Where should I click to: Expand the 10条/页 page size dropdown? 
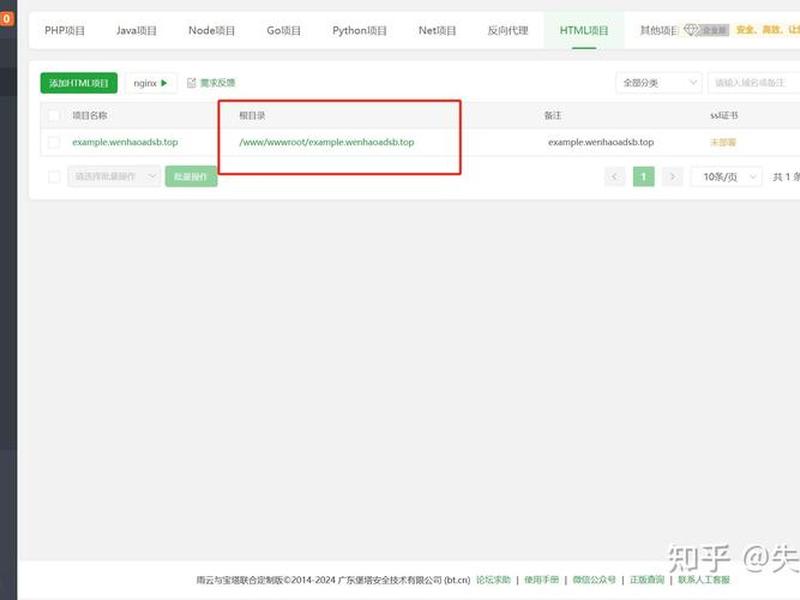click(x=727, y=177)
